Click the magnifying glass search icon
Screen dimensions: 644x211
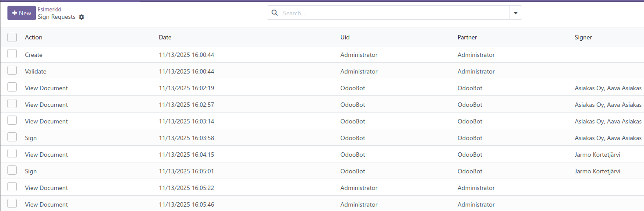point(275,13)
